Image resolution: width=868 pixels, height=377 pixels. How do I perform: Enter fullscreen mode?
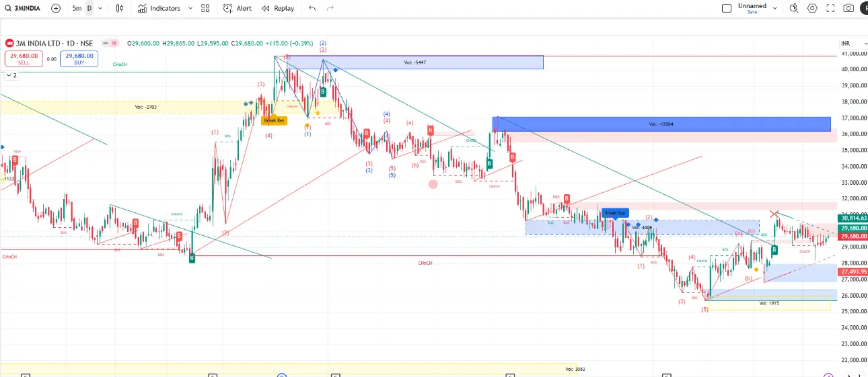coord(830,8)
